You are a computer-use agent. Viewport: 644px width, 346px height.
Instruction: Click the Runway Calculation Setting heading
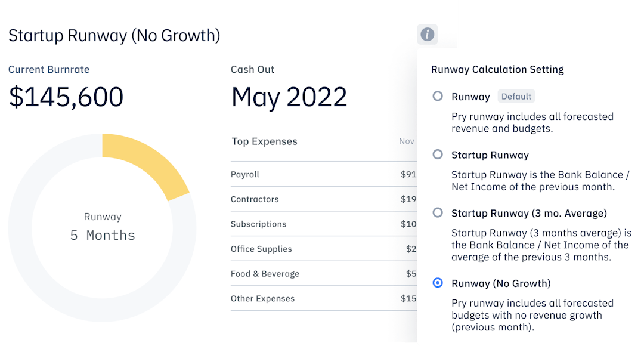(497, 69)
